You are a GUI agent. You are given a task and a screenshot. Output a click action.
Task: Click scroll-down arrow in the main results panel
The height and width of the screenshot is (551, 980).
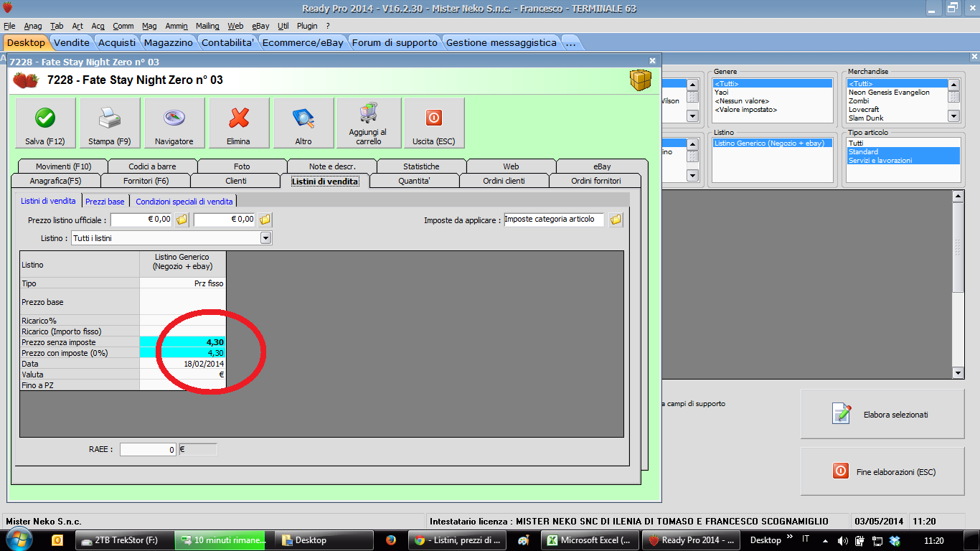click(x=958, y=373)
